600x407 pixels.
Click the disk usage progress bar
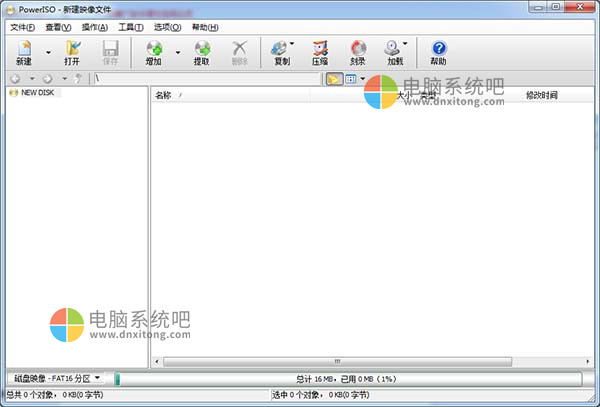click(348, 379)
